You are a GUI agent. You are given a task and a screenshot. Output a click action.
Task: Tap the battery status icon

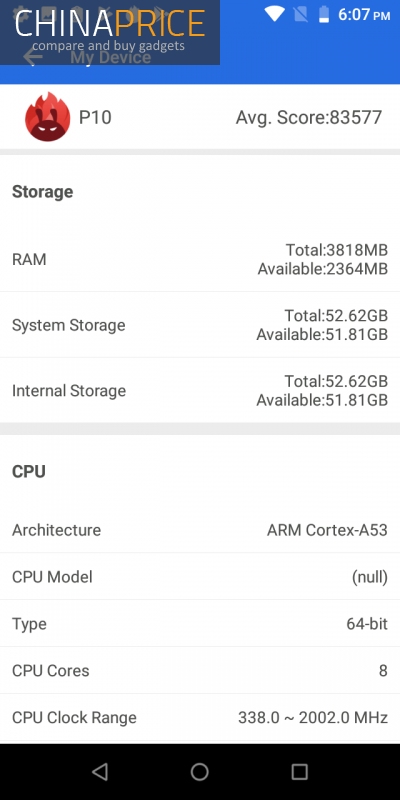[x=324, y=14]
